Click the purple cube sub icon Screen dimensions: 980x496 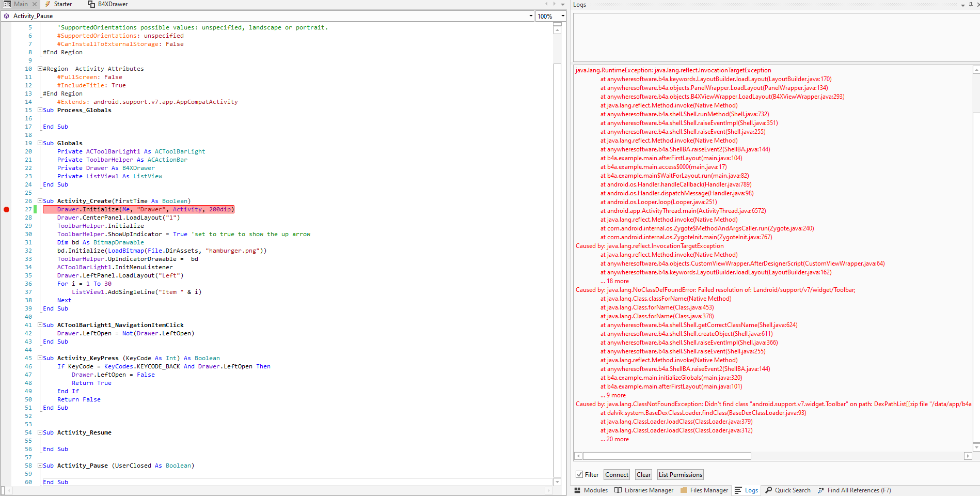pos(7,16)
